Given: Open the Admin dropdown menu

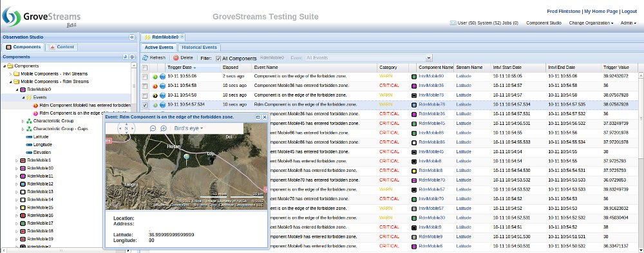Looking at the screenshot, I should pyautogui.click(x=628, y=23).
